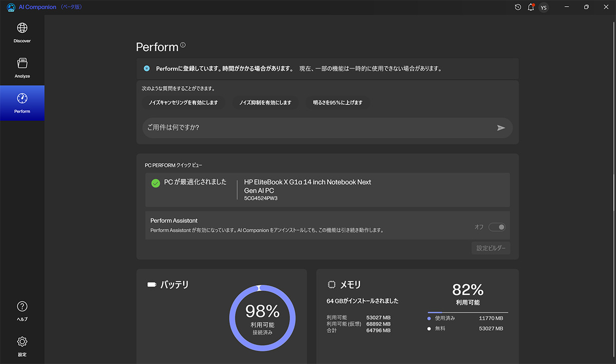Click the Perform Assistant title text

coord(174,221)
